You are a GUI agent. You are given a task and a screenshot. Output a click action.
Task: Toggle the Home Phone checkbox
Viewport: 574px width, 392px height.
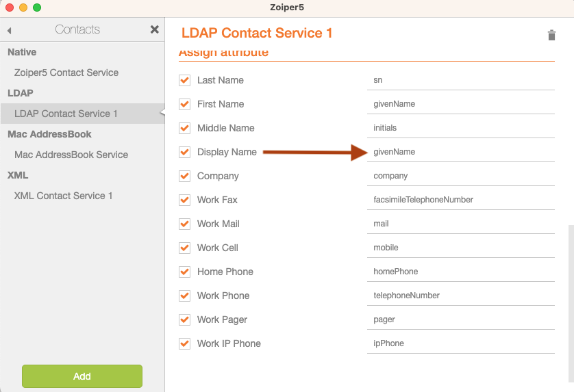click(x=184, y=272)
